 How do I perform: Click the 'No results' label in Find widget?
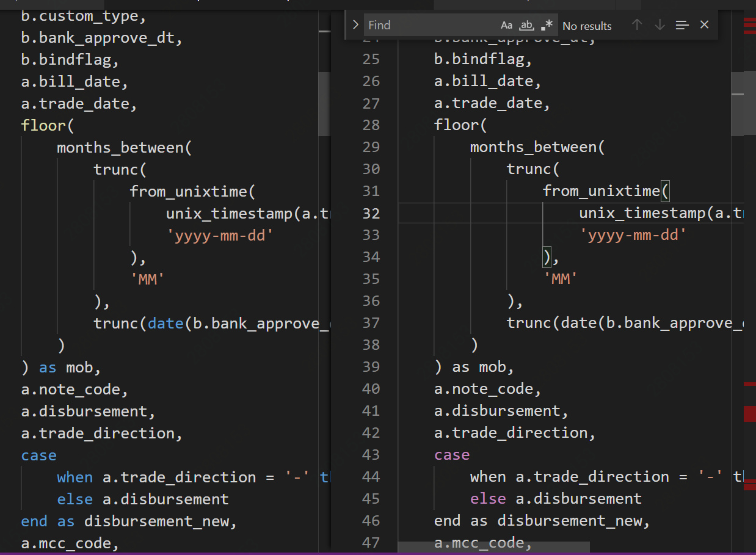(x=587, y=26)
